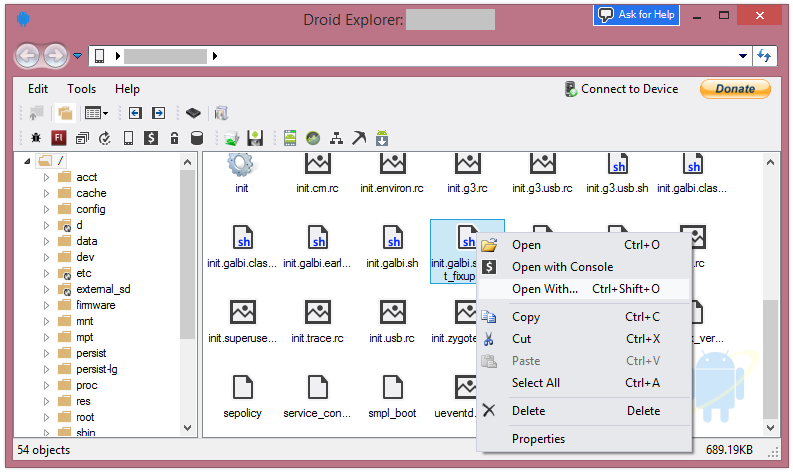This screenshot has width=793, height=473.
Task: Select the init.g3.usb.sh file
Action: [x=617, y=175]
